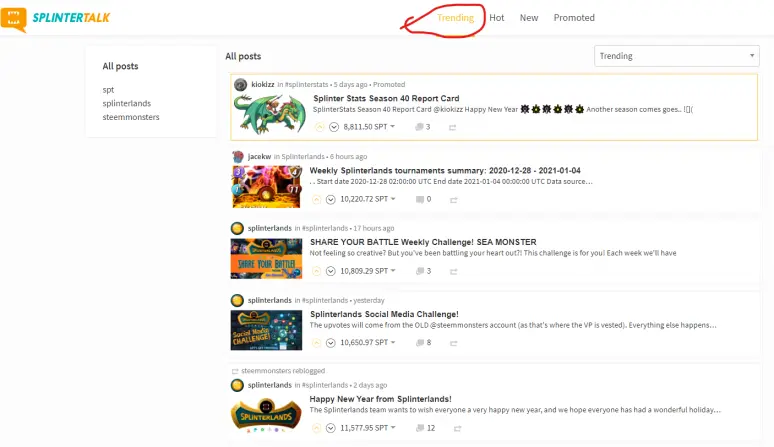Screen dimensions: 774x447
Task: Click jacekw user avatar
Action: coord(238,156)
